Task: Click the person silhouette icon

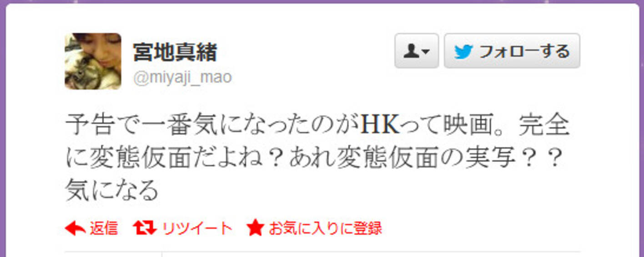Action: point(411,51)
